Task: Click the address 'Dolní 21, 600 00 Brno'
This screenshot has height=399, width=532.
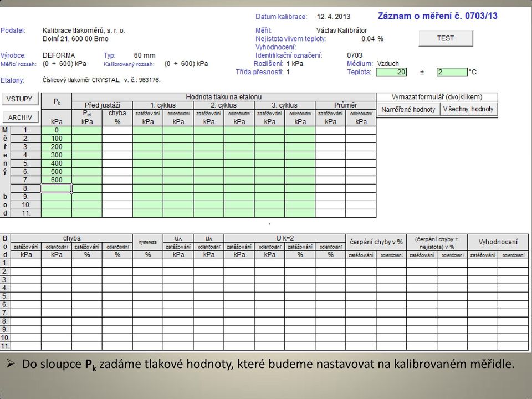Action: [x=75, y=39]
